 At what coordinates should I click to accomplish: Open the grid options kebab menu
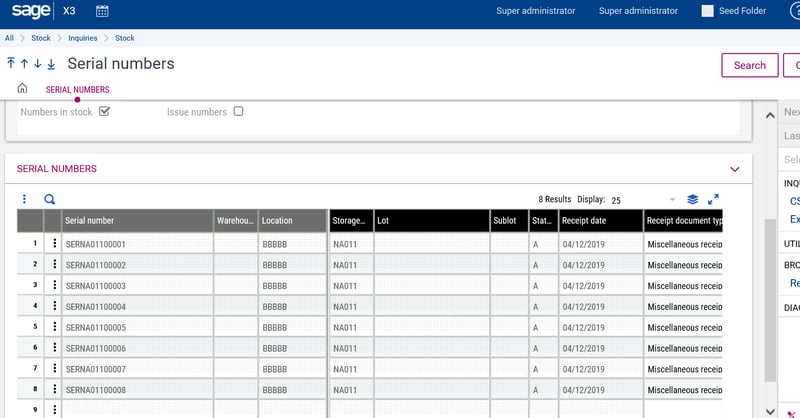point(25,200)
